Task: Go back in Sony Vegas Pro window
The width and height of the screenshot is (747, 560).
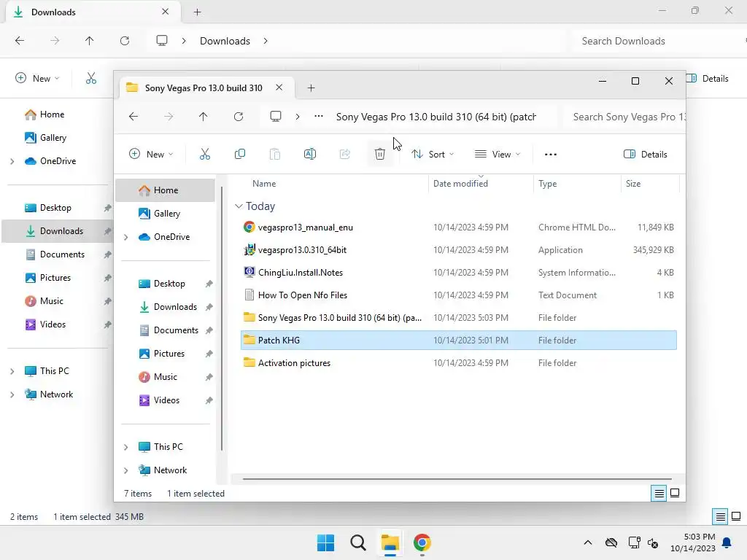Action: click(x=133, y=117)
